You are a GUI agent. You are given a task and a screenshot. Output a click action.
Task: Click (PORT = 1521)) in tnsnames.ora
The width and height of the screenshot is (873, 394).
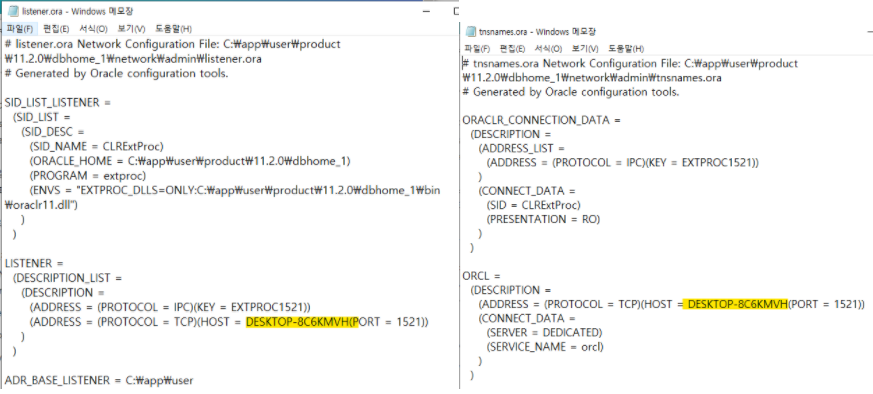click(x=827, y=304)
